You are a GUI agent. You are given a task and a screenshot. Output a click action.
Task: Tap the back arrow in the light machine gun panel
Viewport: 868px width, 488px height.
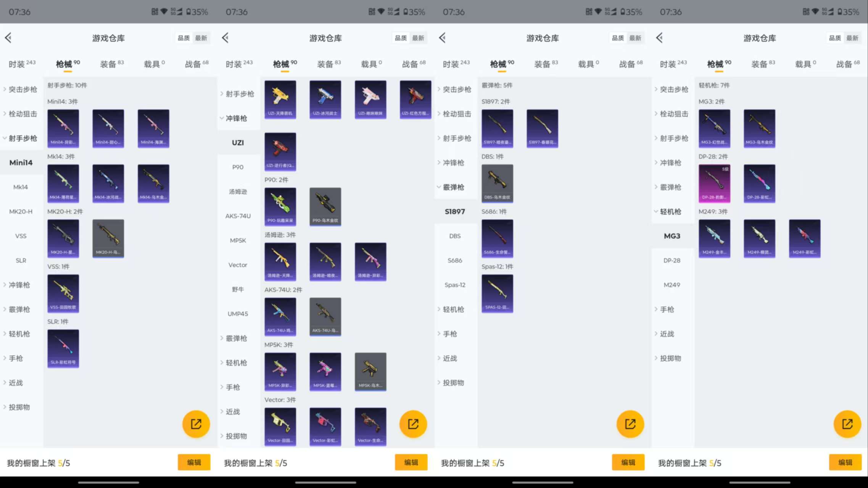659,38
